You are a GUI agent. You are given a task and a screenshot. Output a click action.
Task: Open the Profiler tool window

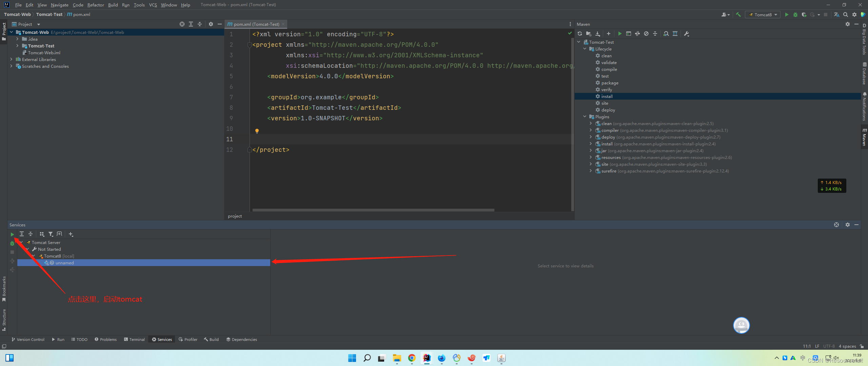[188, 339]
